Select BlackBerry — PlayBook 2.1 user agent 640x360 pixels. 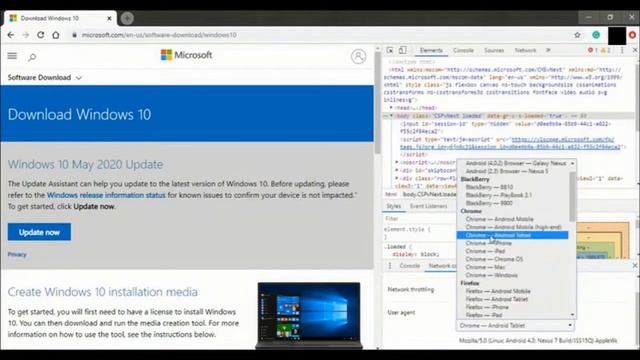click(512, 195)
